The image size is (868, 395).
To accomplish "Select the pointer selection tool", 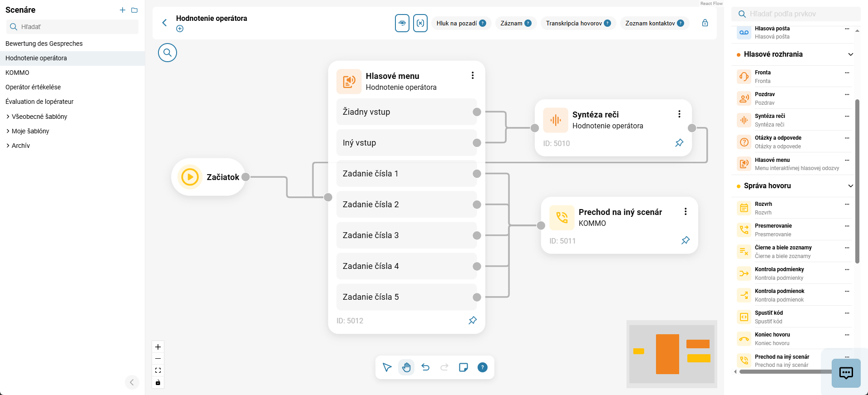I will pos(387,367).
